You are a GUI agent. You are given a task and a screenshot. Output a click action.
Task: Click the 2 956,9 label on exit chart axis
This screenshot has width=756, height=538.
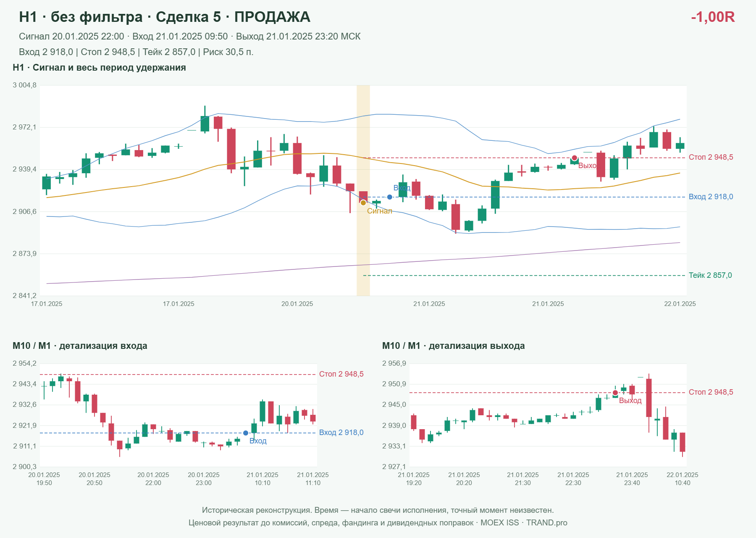tap(394, 364)
